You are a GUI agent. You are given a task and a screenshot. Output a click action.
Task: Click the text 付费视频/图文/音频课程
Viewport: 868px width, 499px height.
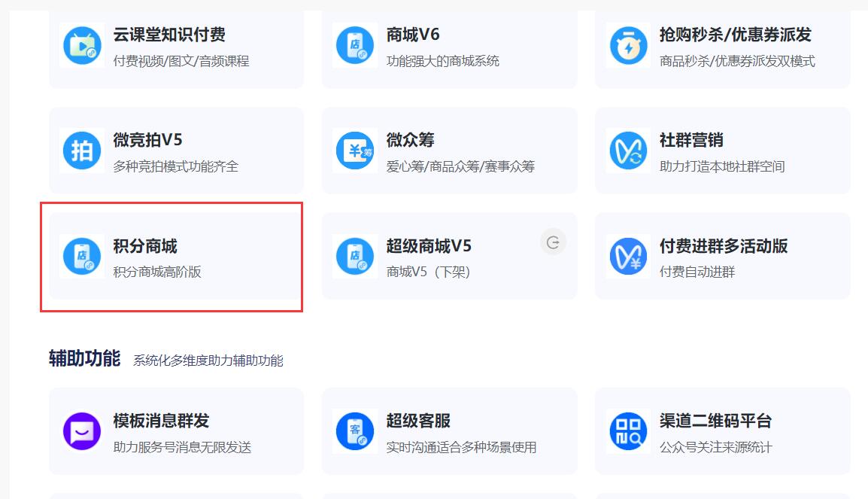click(181, 61)
